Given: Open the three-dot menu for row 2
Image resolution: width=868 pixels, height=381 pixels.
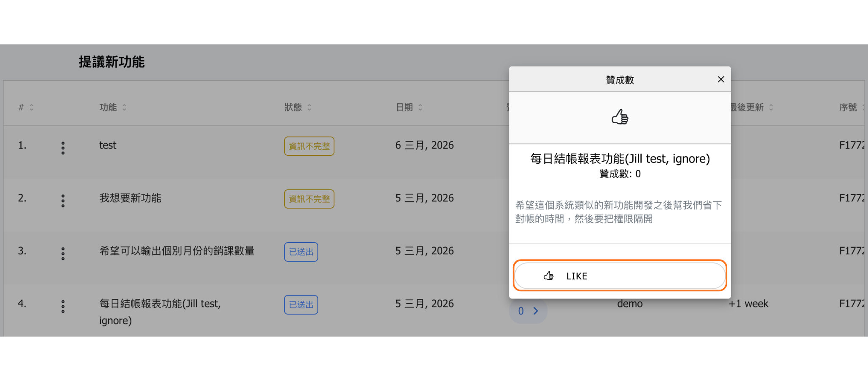Looking at the screenshot, I should point(63,201).
